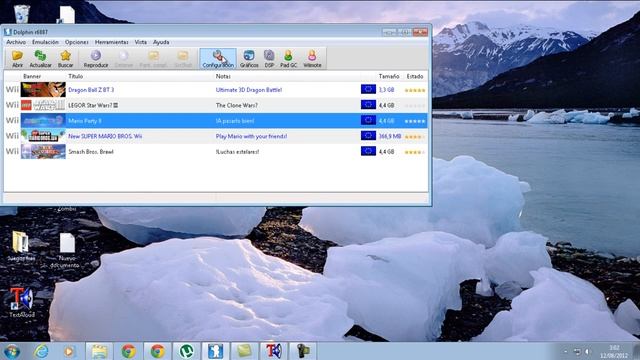Click the Mario Party 8 banner thumbnail

pos(43,120)
